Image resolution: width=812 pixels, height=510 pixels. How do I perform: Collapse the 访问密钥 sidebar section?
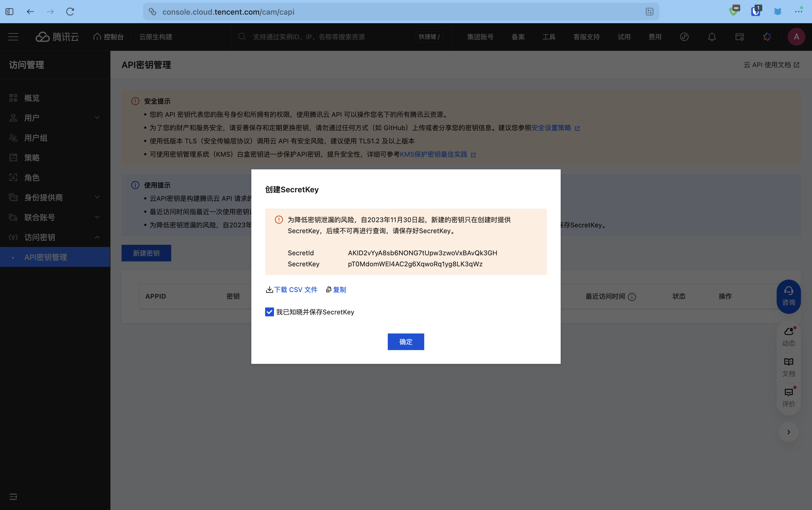[97, 237]
